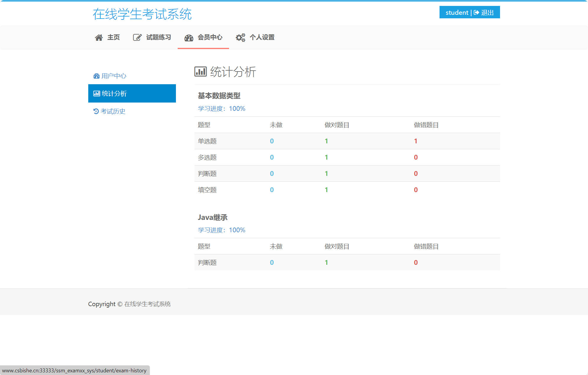Switch to the 试题练习 tab
The height and width of the screenshot is (375, 588).
click(159, 37)
